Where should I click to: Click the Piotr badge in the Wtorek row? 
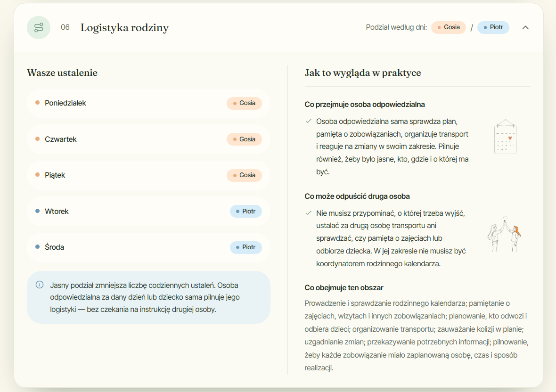[x=246, y=211]
